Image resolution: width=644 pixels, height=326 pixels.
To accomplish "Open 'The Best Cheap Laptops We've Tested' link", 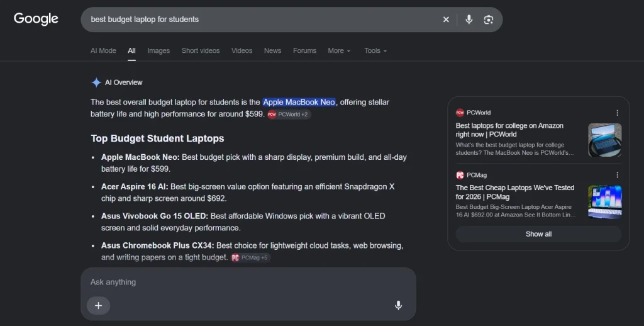I will click(515, 192).
